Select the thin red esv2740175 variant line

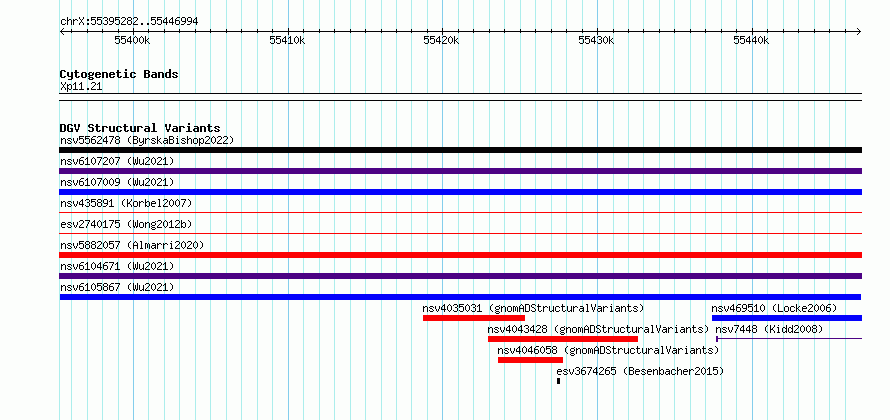tap(460, 233)
